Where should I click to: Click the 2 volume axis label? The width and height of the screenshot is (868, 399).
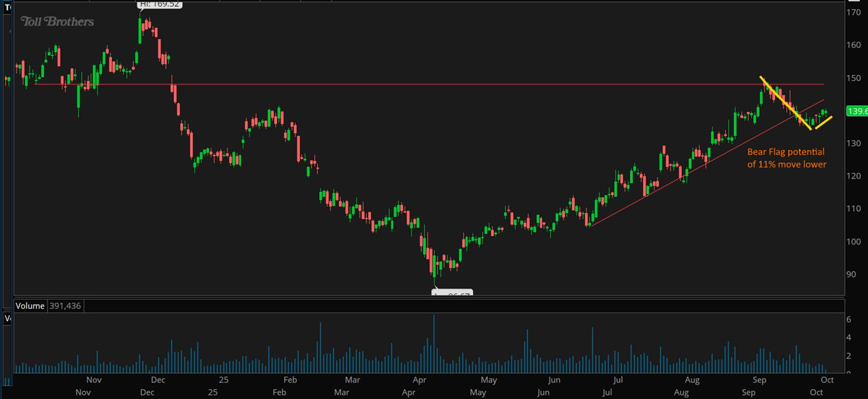(x=850, y=356)
